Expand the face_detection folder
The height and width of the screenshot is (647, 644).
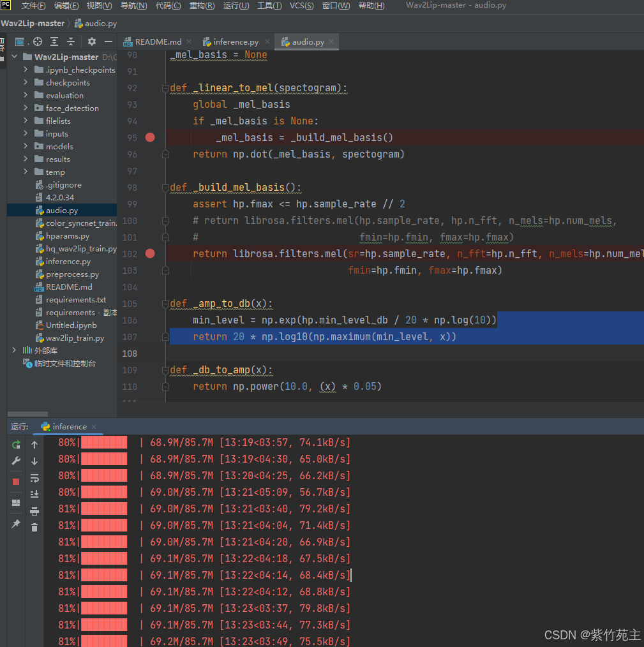26,108
